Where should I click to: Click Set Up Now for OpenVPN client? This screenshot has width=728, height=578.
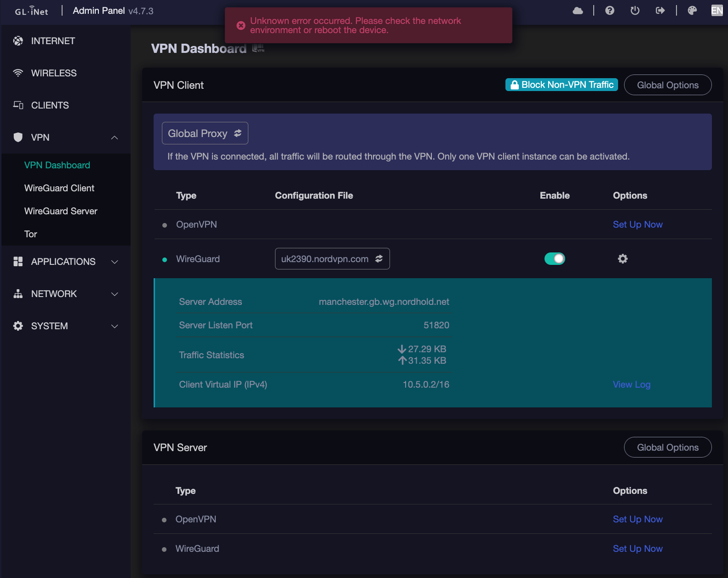tap(637, 224)
